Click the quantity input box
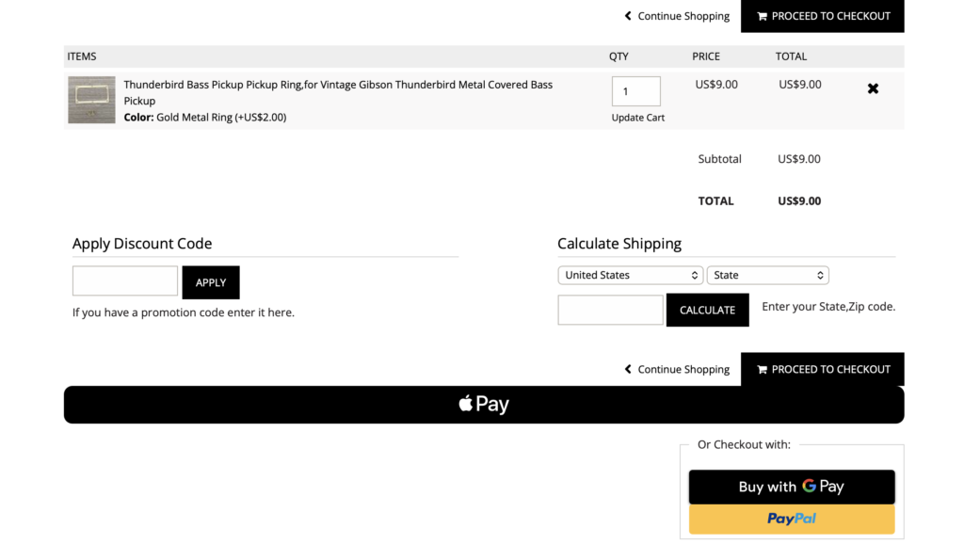This screenshot has width=964, height=560. 635,91
